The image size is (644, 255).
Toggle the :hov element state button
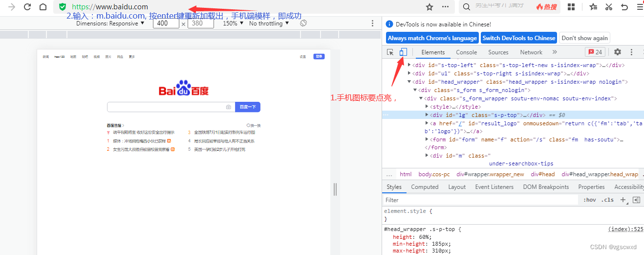(x=590, y=200)
